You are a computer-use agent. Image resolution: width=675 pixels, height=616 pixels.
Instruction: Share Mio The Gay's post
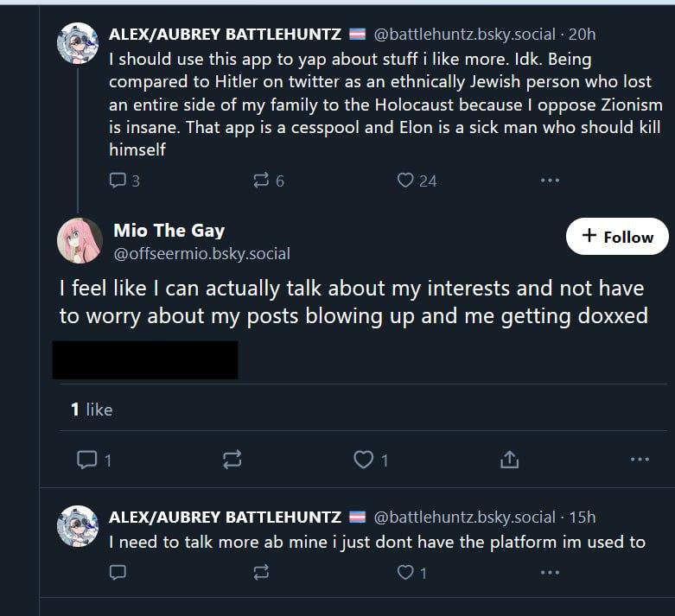(x=509, y=460)
